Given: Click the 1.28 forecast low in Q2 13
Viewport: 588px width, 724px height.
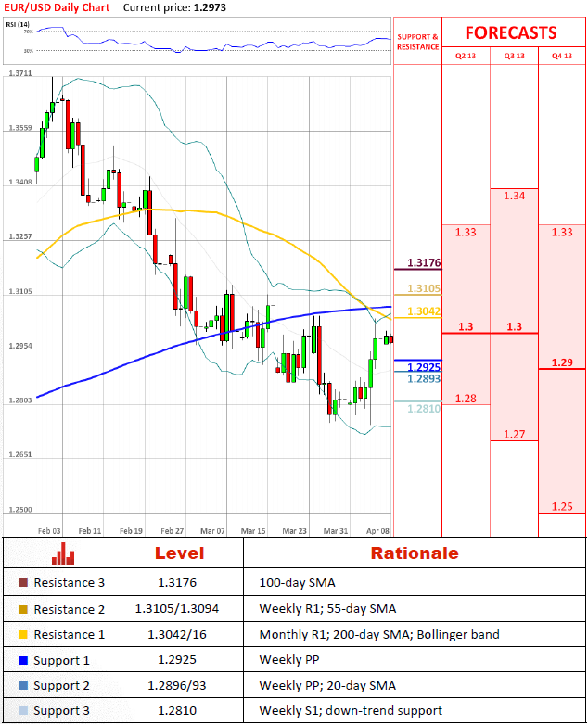Looking at the screenshot, I should tap(466, 399).
